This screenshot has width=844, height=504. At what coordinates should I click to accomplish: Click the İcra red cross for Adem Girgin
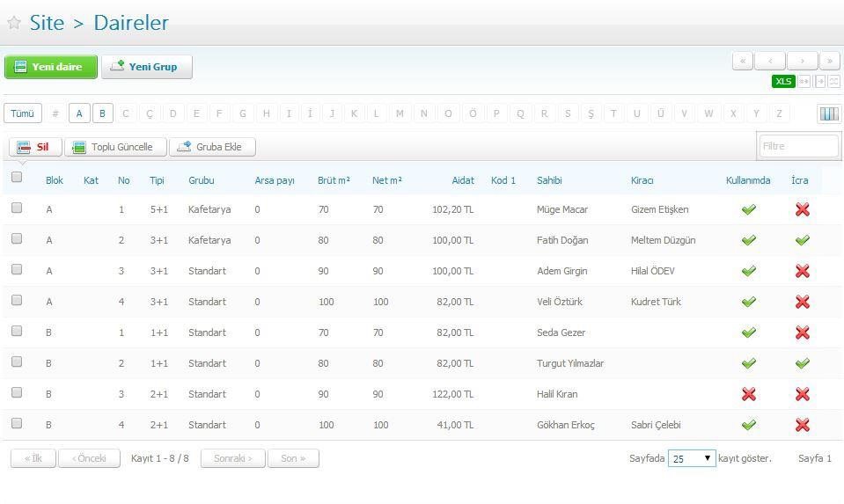[802, 271]
